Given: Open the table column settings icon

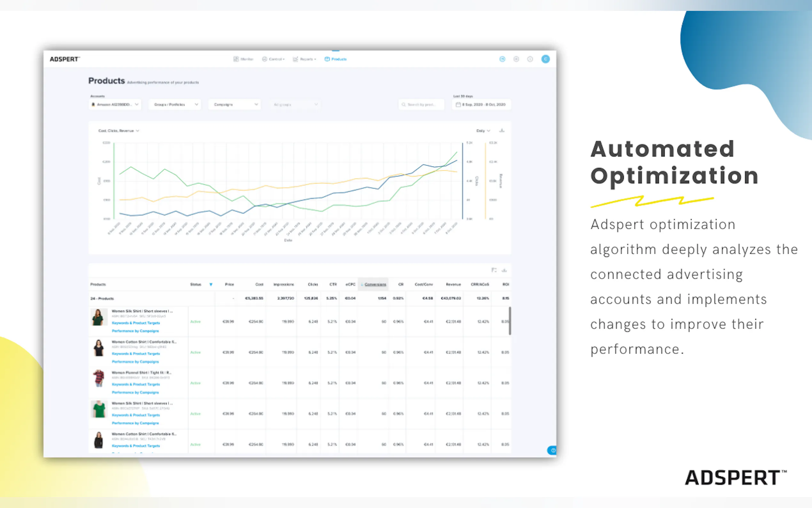Looking at the screenshot, I should pos(494,270).
